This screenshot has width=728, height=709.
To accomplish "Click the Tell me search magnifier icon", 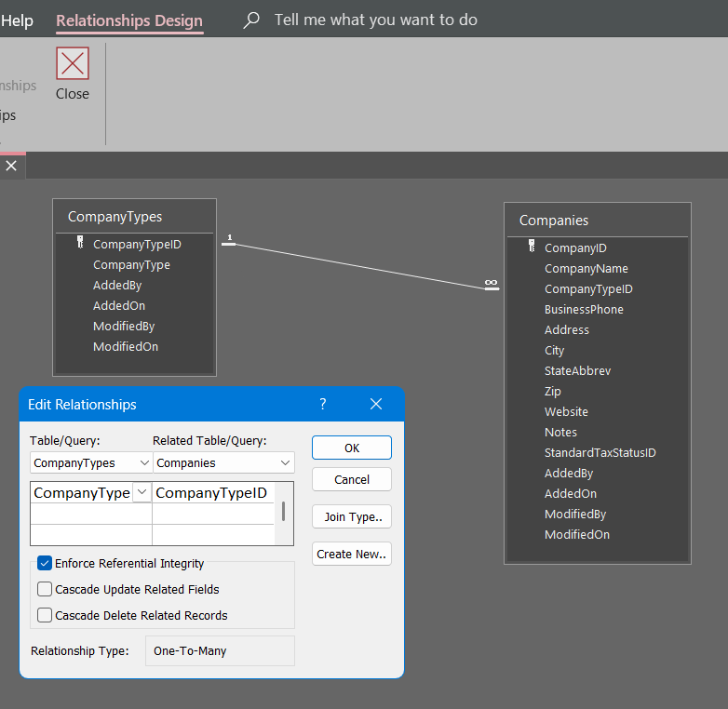I will tap(251, 20).
